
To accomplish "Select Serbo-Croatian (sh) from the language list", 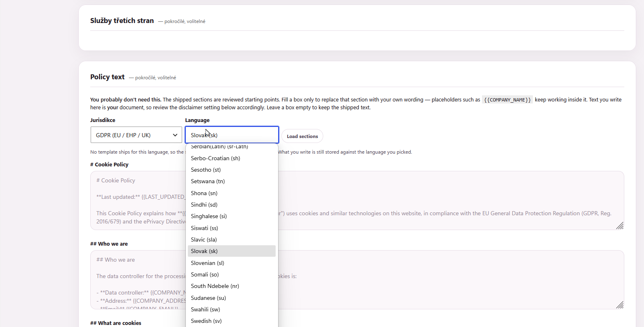I will click(232, 158).
